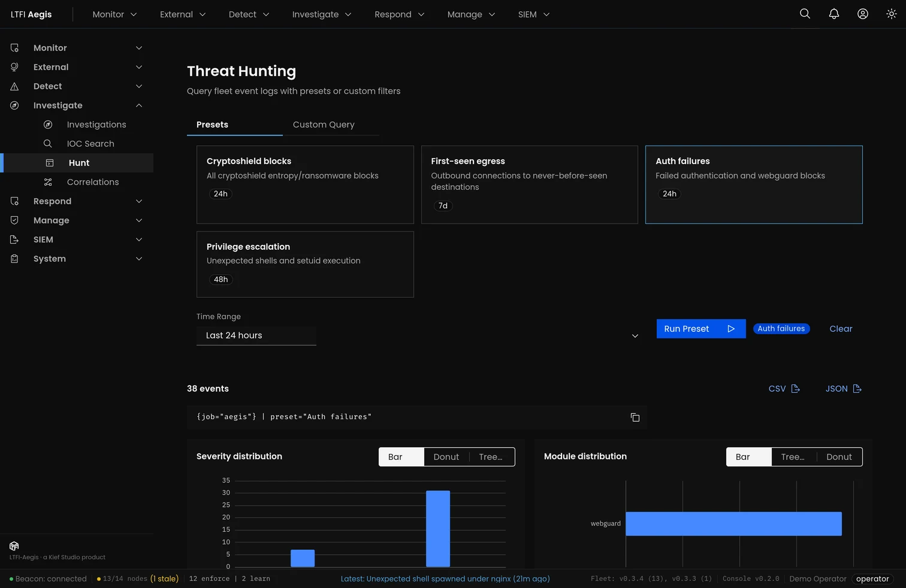Click the Last 24 hours time range field
Viewport: 906px width, 588px height.
coord(256,335)
